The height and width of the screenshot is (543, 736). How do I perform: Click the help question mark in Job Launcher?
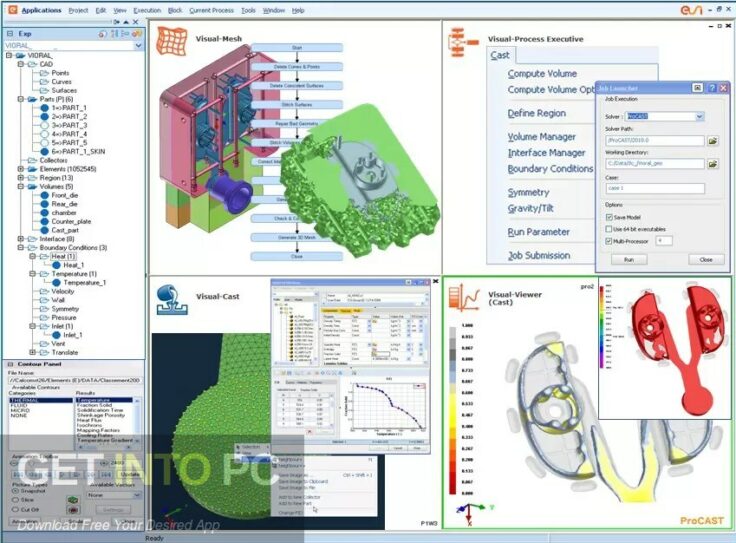click(x=712, y=88)
